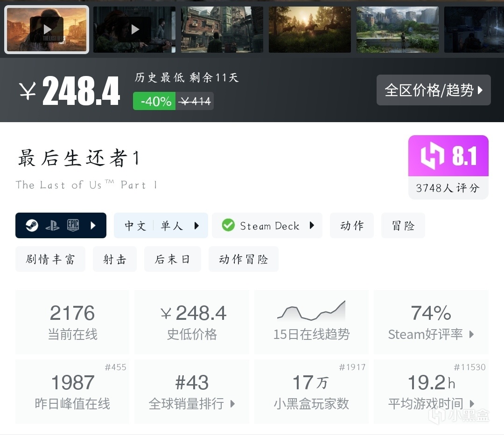Click the game title 最后生还者1
This screenshot has width=504, height=435.
79,158
